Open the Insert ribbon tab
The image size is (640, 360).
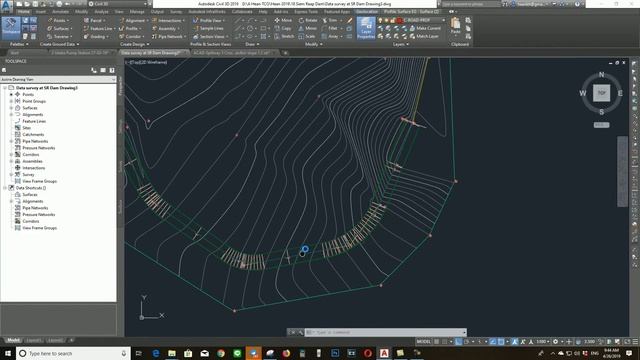[40, 12]
